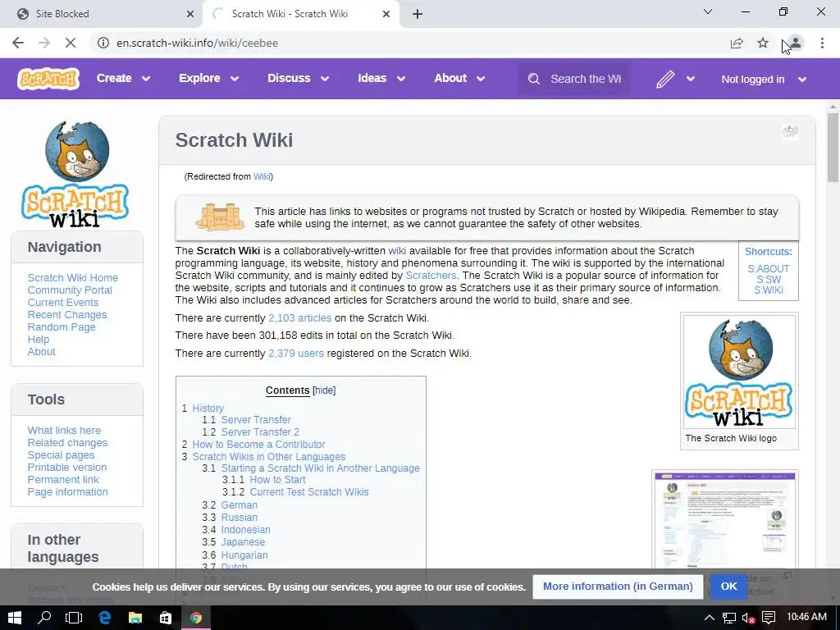Jump to Server Transfer 2 in Contents
This screenshot has width=840, height=630.
[x=260, y=431]
